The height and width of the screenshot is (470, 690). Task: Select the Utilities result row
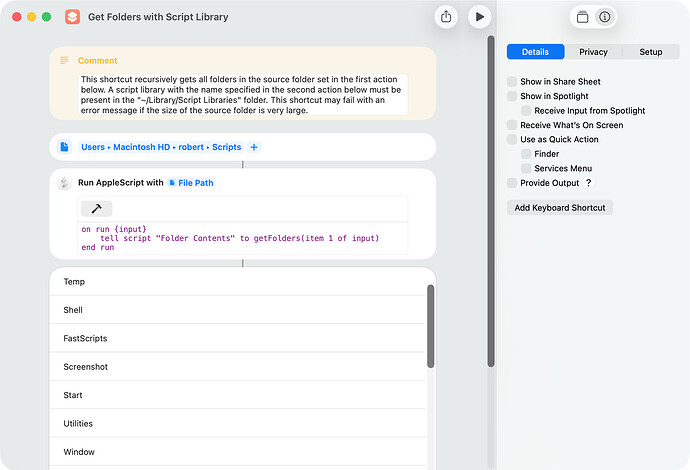coord(238,423)
